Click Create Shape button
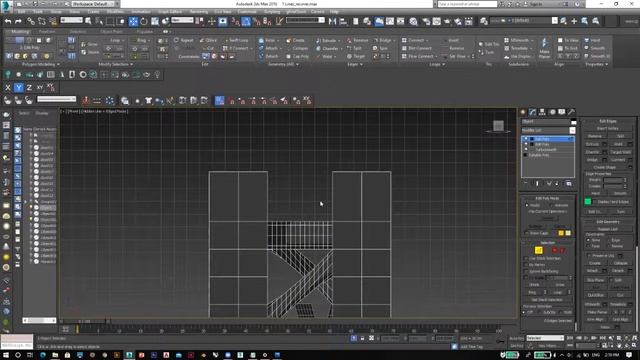The image size is (640, 360). [604, 167]
